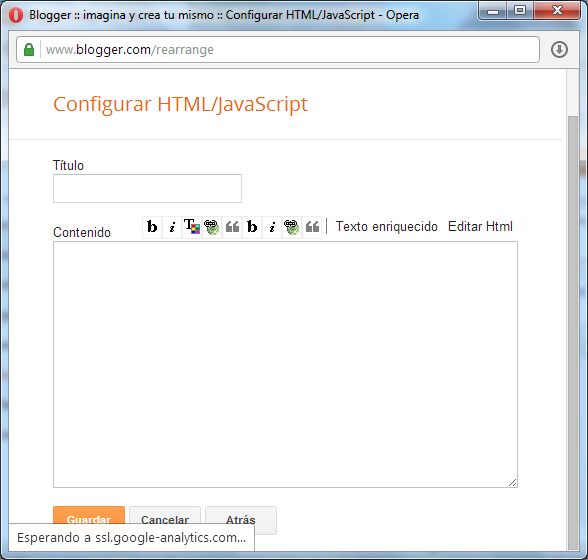The width and height of the screenshot is (588, 560).
Task: Focus the Título input field
Action: tap(147, 188)
